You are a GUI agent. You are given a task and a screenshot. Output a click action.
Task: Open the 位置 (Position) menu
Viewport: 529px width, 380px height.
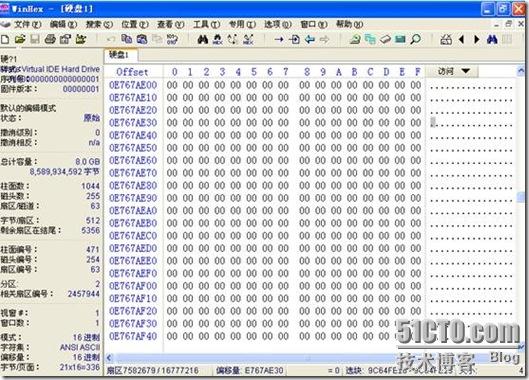(x=135, y=24)
